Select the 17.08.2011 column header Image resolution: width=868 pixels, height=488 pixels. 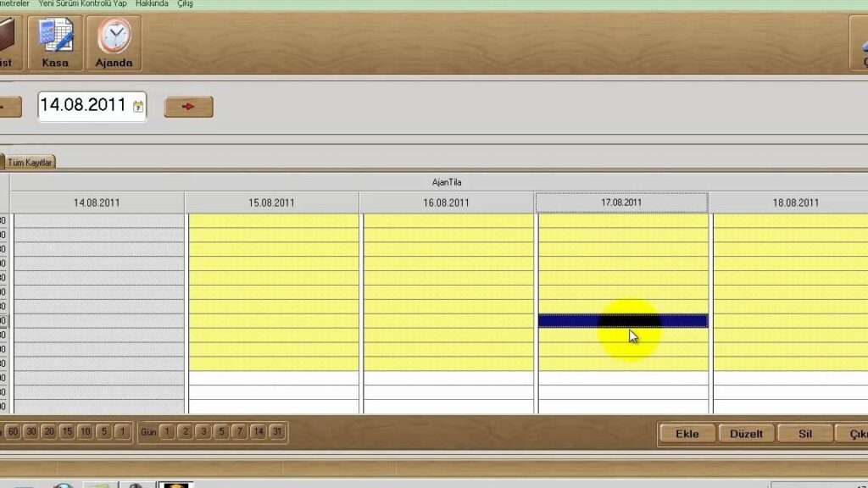tap(621, 202)
